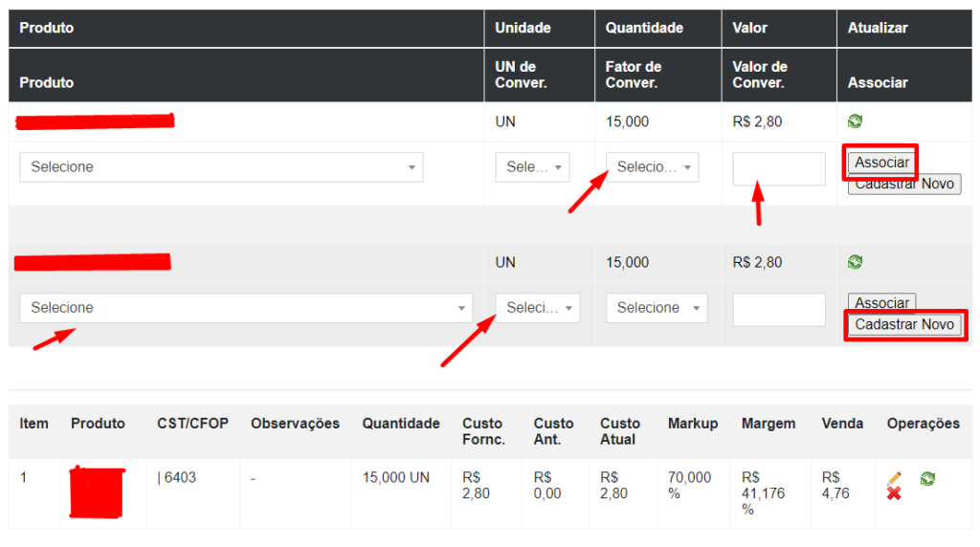Click the red X delete icon in Operações
The height and width of the screenshot is (547, 980).
click(x=894, y=493)
